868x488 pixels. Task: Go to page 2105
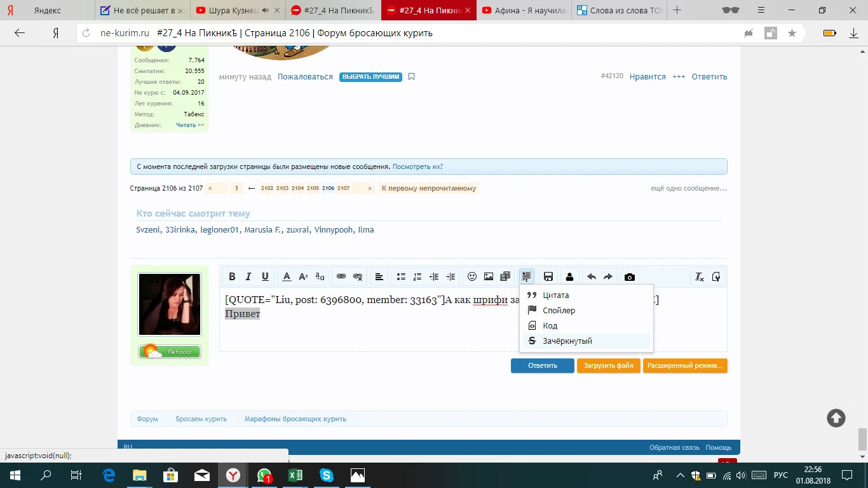(313, 188)
